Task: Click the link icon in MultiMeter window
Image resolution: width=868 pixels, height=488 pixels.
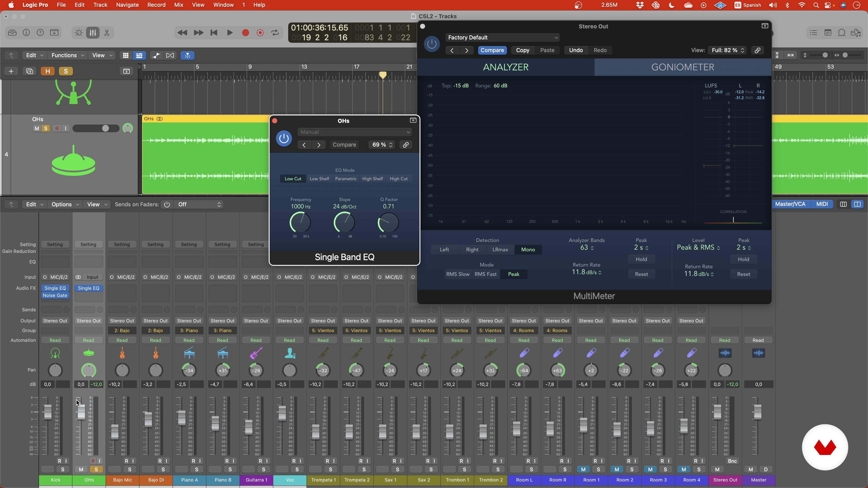Action: point(757,50)
